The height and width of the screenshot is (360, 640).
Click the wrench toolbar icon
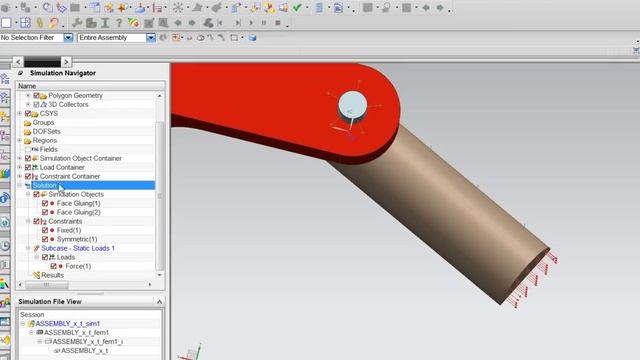[x=77, y=23]
